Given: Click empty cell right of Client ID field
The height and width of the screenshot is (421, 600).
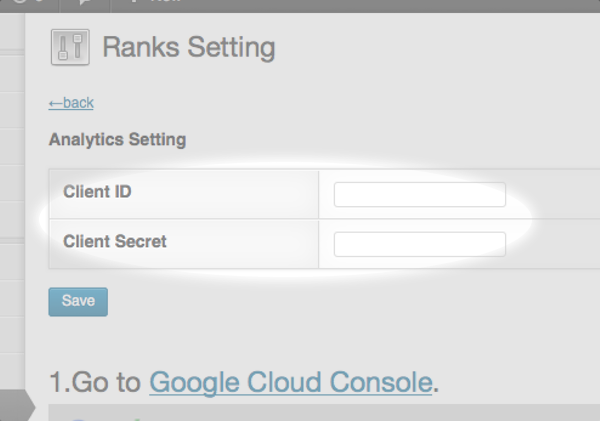Looking at the screenshot, I should pyautogui.click(x=553, y=194).
